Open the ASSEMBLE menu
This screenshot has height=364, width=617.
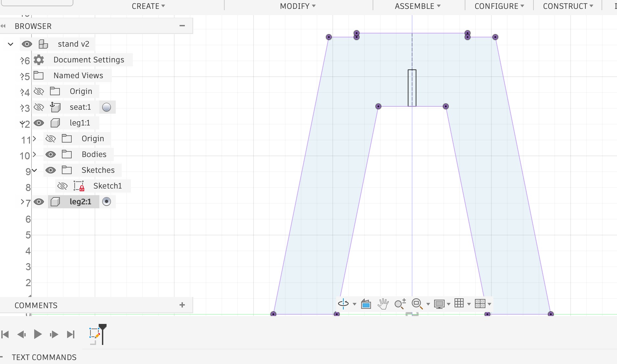tap(418, 6)
